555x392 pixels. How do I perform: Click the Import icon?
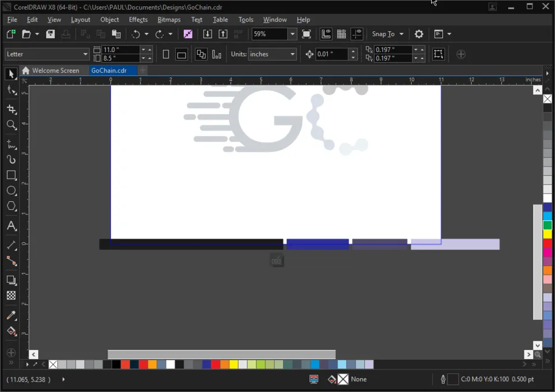(208, 34)
